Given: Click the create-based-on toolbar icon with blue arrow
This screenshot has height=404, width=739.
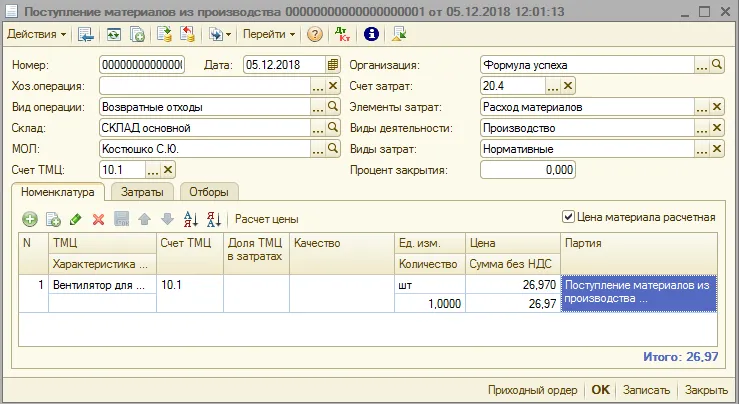Looking at the screenshot, I should point(215,34).
